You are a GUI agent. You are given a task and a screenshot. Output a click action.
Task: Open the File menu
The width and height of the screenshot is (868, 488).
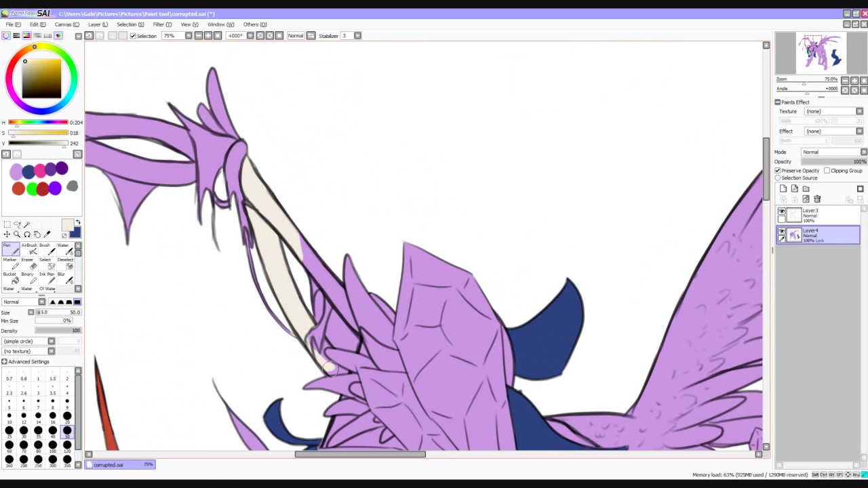[x=13, y=24]
